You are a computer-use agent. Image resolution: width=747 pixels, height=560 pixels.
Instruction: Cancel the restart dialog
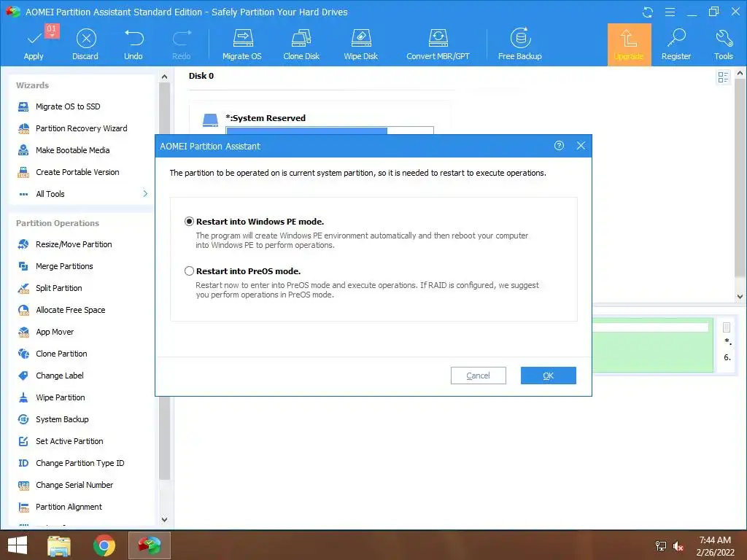[479, 376]
